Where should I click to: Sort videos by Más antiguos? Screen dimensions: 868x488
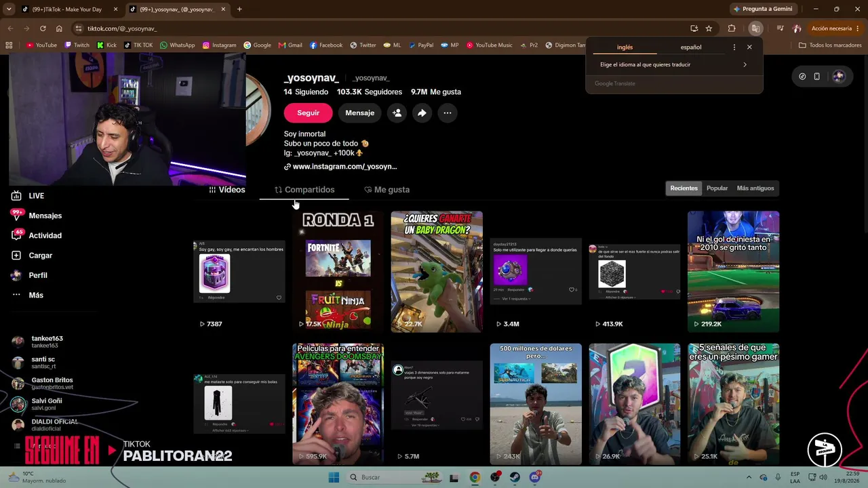[755, 188]
